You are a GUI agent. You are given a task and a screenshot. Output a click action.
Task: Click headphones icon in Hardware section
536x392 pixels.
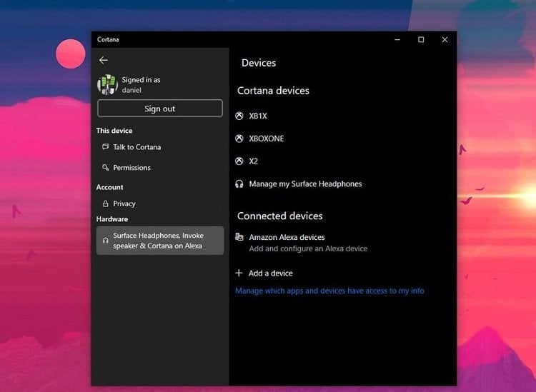click(105, 241)
